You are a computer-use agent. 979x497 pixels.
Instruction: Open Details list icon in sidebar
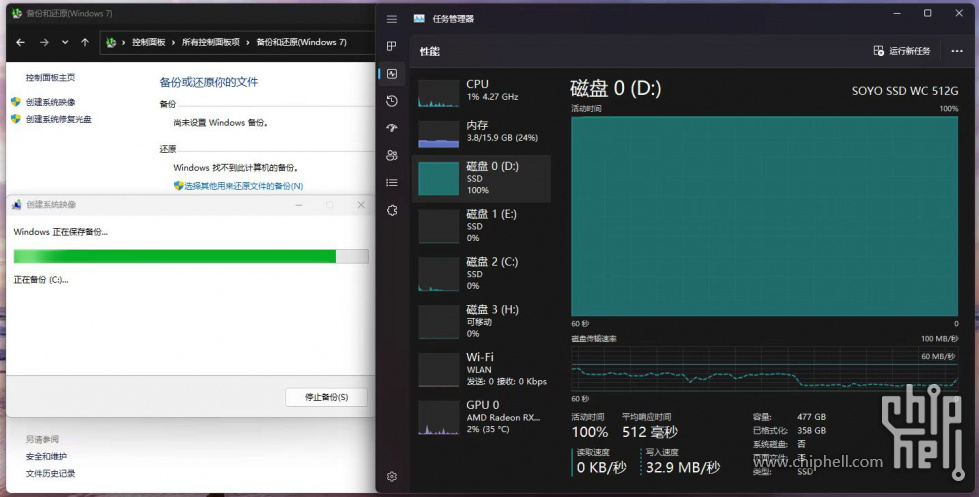(391, 182)
